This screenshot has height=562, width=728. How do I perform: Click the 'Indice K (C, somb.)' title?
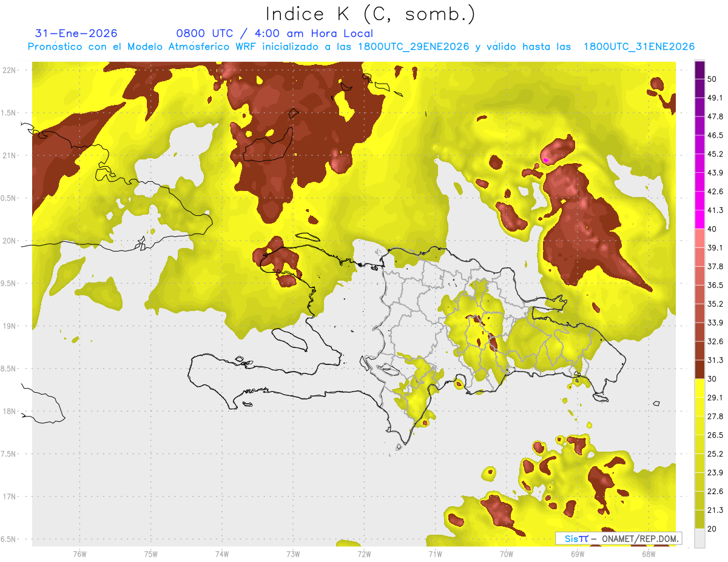point(370,14)
